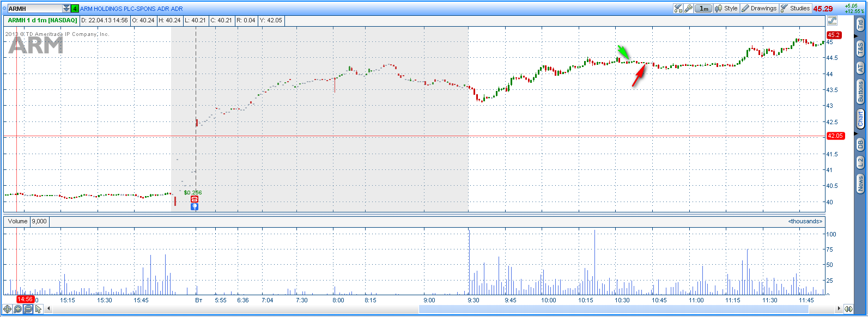Image resolution: width=868 pixels, height=317 pixels.
Task: Select the 1m timeframe button
Action: (704, 8)
